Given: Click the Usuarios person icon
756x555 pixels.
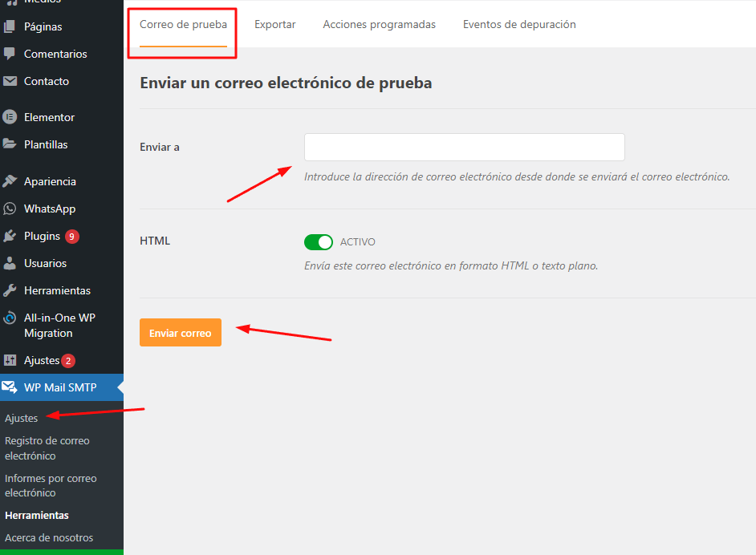Looking at the screenshot, I should (x=10, y=263).
